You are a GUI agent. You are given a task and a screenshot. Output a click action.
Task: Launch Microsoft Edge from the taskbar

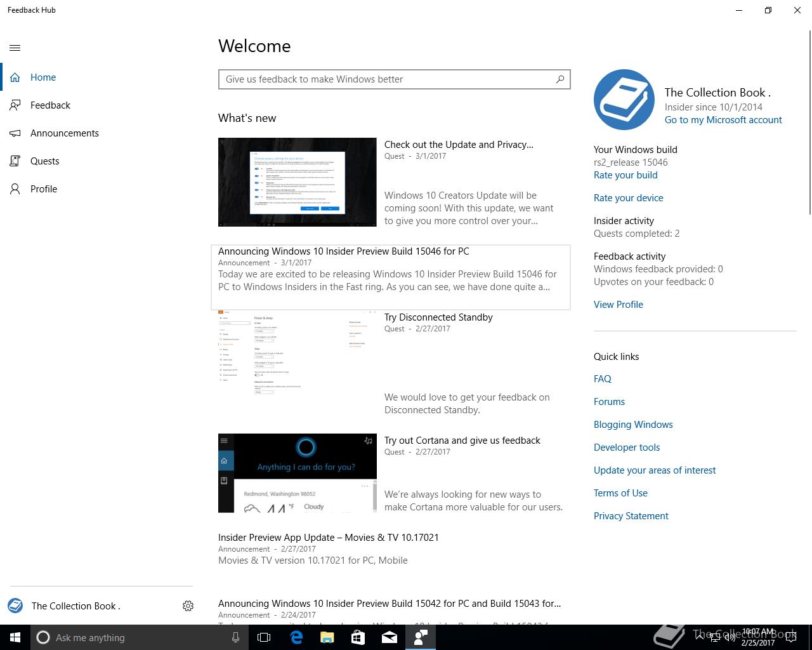click(x=296, y=637)
